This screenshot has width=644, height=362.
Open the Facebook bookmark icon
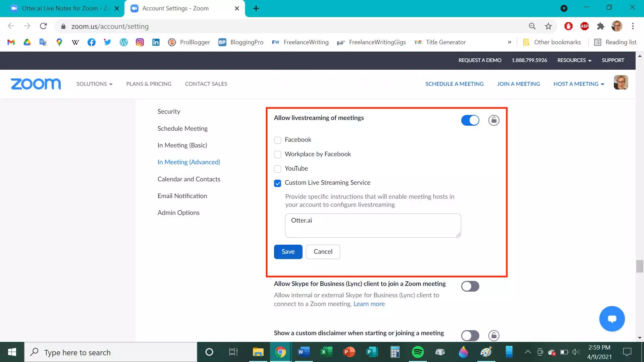[92, 42]
